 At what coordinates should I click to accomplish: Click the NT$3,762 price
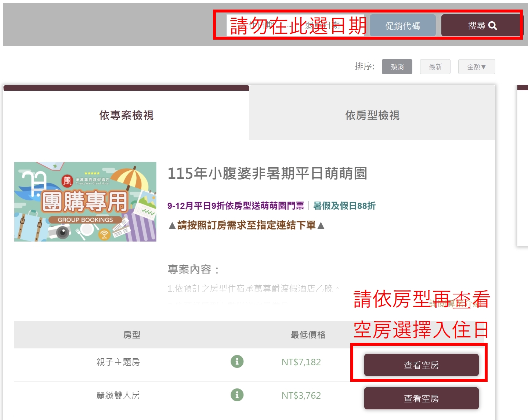[x=301, y=395]
